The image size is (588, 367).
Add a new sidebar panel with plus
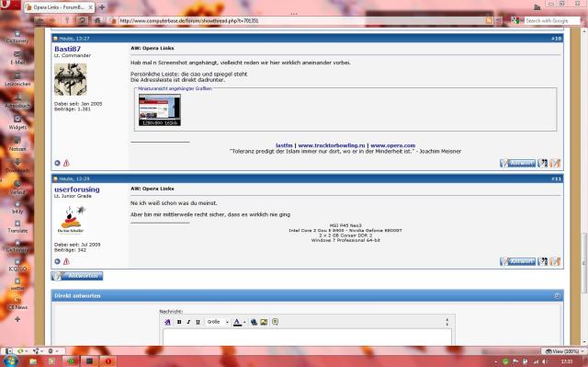pos(17,319)
